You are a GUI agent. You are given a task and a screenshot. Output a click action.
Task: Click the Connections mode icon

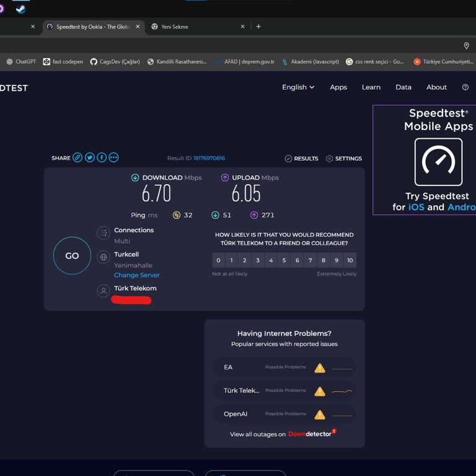[x=104, y=233]
